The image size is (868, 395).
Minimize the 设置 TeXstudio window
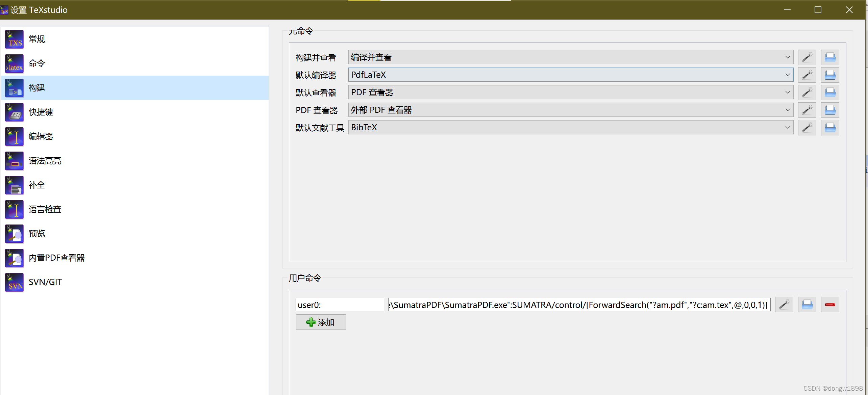click(787, 10)
